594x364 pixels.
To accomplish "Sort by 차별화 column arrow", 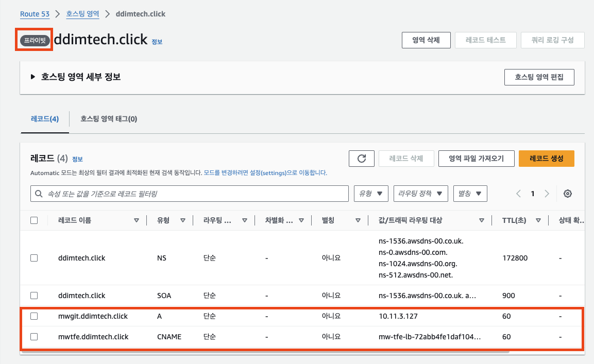I will (x=301, y=220).
